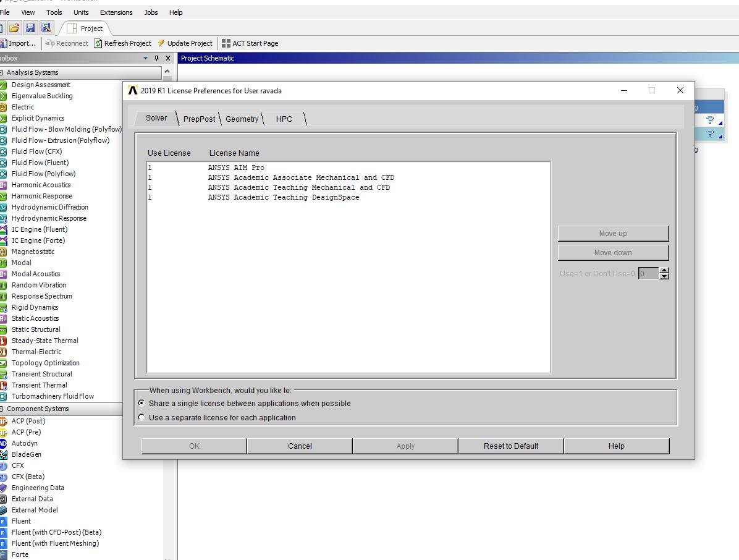Viewport: 739px width, 560px height.
Task: Increase the Use/Don't Use spinner value
Action: (x=664, y=271)
